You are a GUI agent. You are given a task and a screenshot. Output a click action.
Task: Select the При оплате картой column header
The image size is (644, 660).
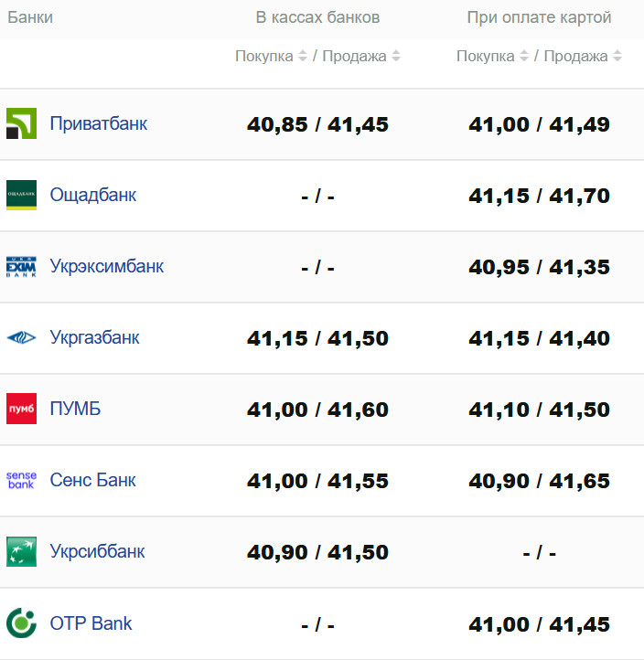point(539,17)
